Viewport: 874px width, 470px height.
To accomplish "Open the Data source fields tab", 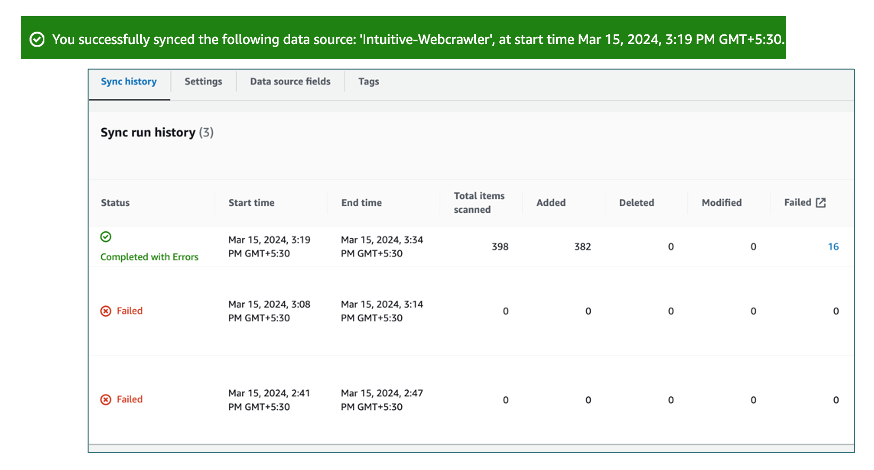I will point(290,82).
